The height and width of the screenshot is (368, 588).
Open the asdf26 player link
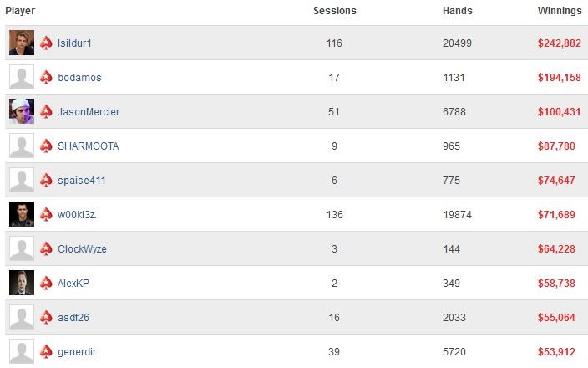click(73, 318)
